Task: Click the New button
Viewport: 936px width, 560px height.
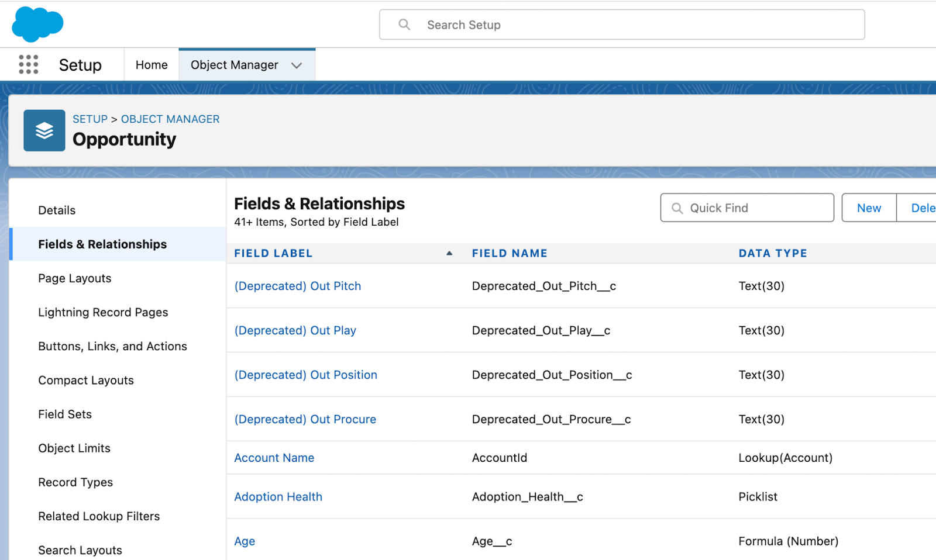Action: tap(868, 208)
